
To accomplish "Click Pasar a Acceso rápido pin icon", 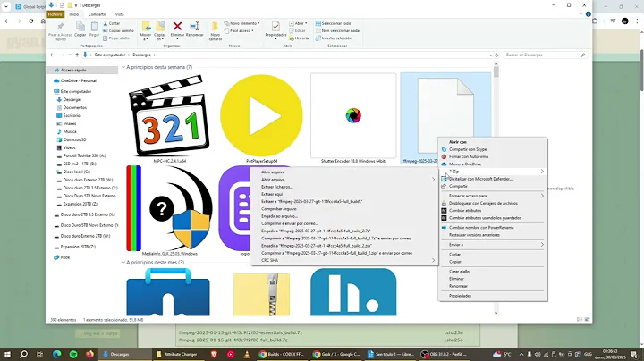I will pyautogui.click(x=61, y=27).
